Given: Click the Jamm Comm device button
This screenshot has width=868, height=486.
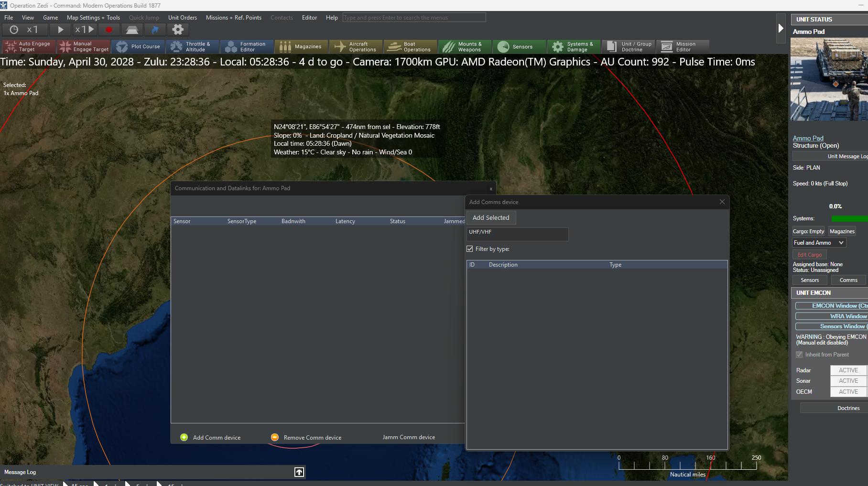Looking at the screenshot, I should coord(409,437).
